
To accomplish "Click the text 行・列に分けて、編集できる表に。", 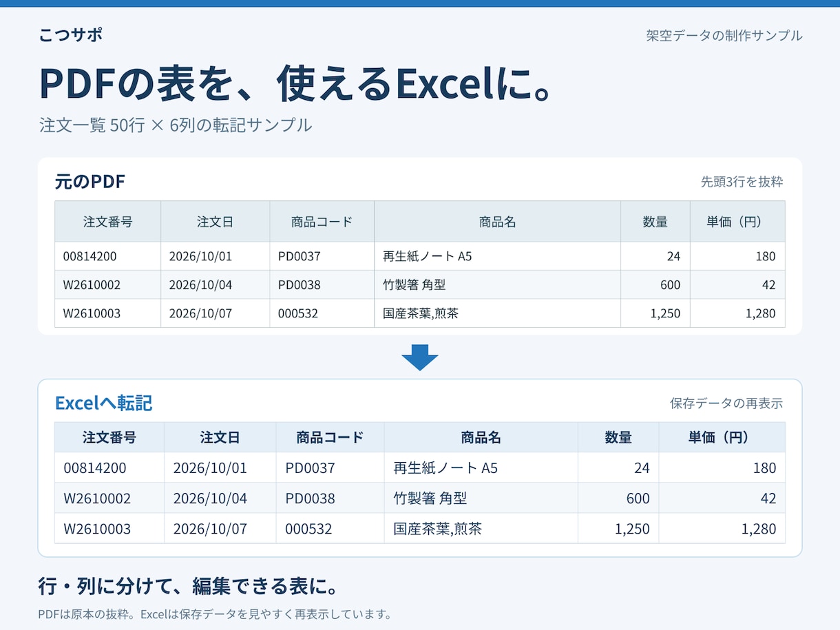I will (x=189, y=587).
